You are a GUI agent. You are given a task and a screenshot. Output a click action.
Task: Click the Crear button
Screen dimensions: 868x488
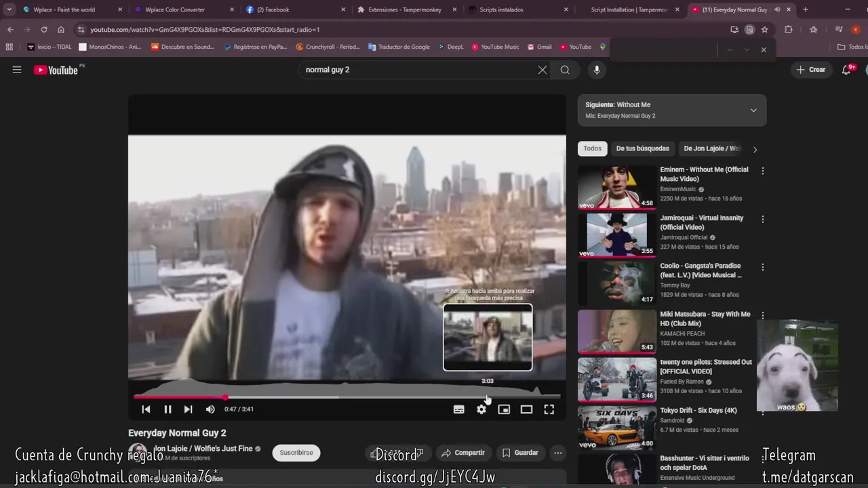811,70
